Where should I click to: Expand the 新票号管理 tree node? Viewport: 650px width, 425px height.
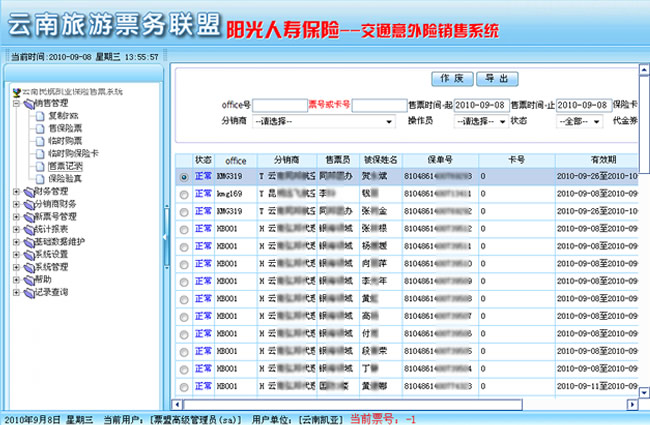tap(16, 217)
